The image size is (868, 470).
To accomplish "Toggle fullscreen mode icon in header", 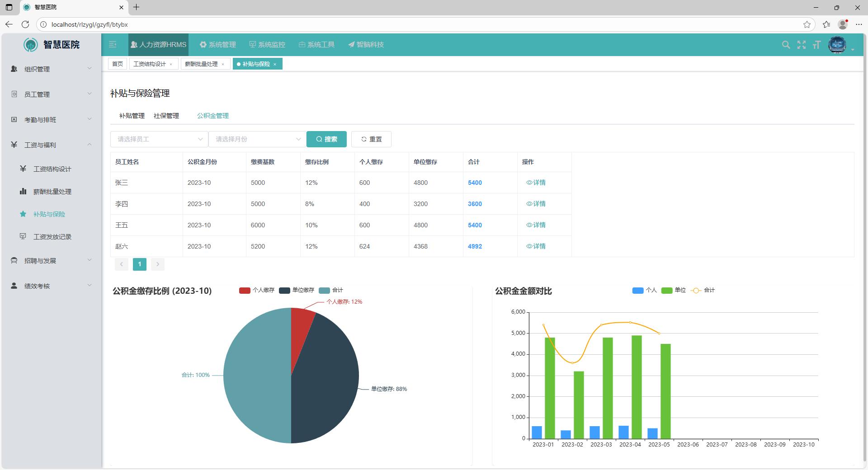I will [801, 45].
